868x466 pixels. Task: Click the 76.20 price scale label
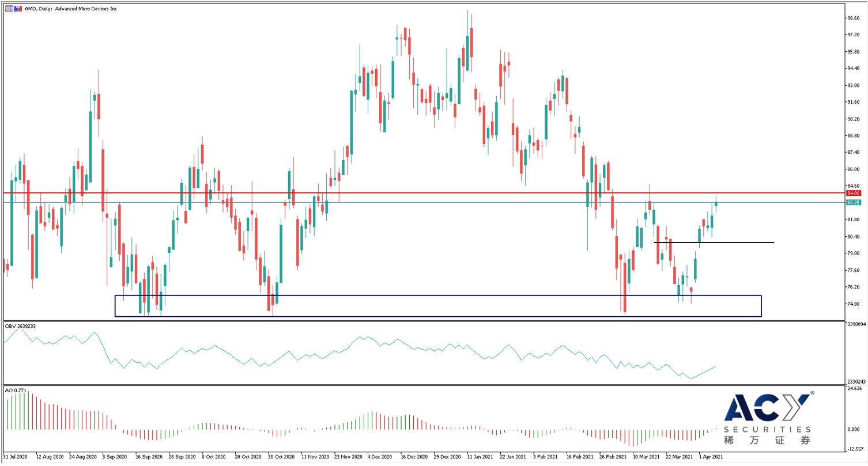pyautogui.click(x=853, y=287)
